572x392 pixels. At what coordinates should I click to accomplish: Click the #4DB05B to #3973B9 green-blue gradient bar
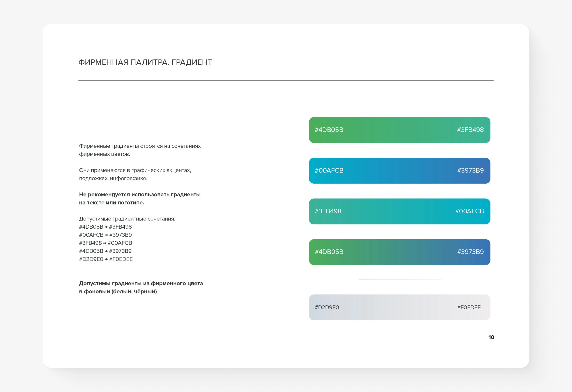[399, 252]
